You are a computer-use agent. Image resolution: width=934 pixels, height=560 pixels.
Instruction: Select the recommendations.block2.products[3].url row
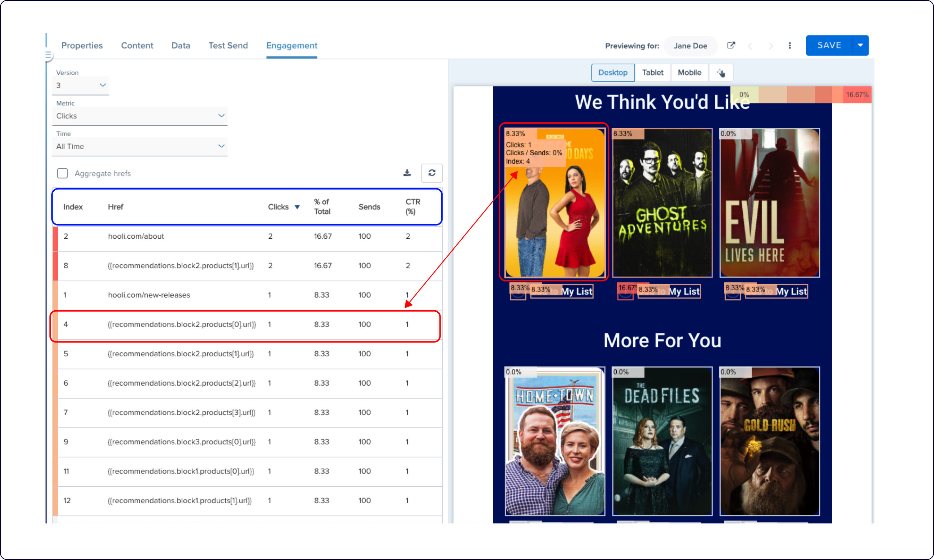247,412
